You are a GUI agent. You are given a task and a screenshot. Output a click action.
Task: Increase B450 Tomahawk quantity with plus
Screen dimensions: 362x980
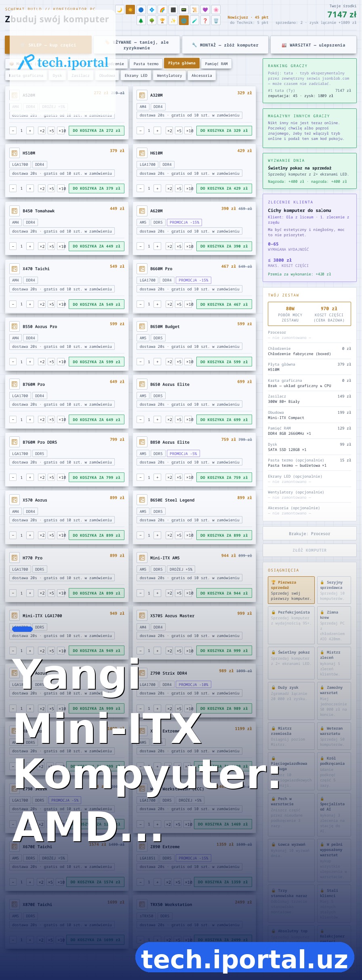point(30,246)
